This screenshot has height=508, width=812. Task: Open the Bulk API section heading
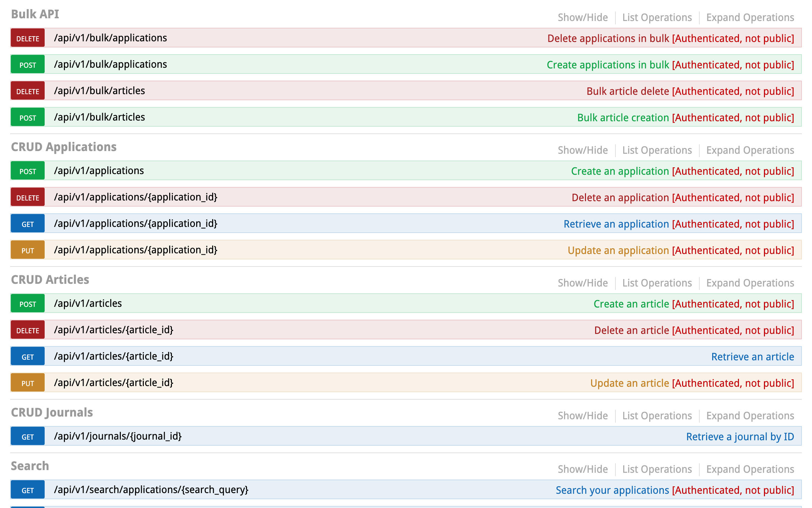tap(35, 14)
